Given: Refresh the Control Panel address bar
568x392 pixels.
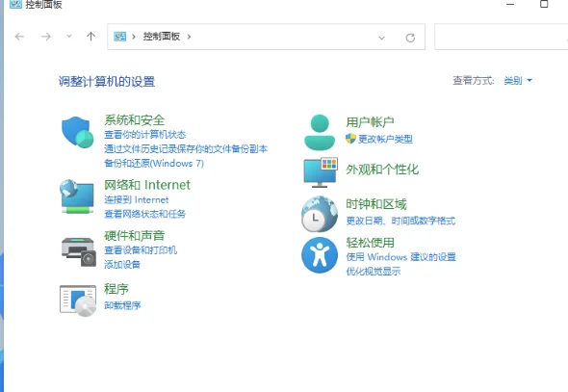Looking at the screenshot, I should pyautogui.click(x=410, y=38).
